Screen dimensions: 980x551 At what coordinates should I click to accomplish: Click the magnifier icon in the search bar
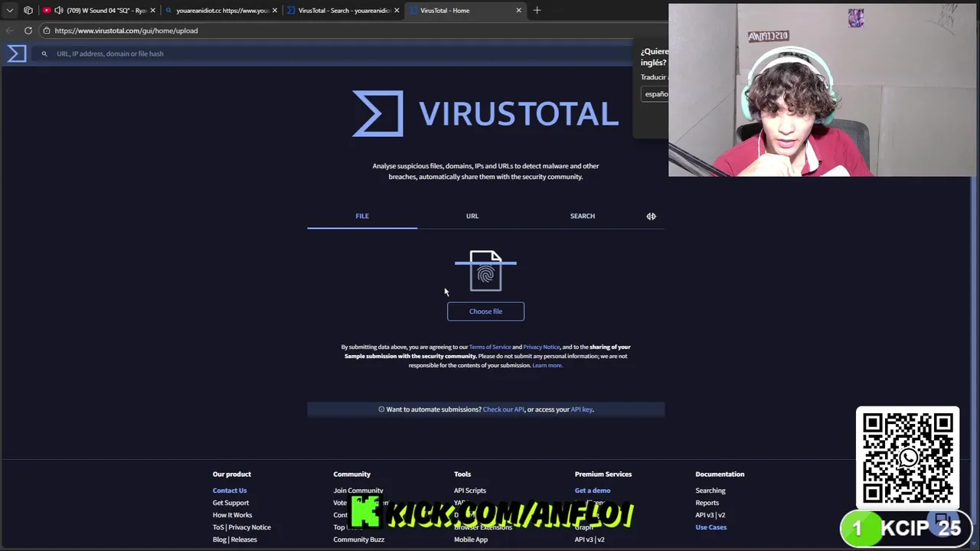pyautogui.click(x=44, y=54)
